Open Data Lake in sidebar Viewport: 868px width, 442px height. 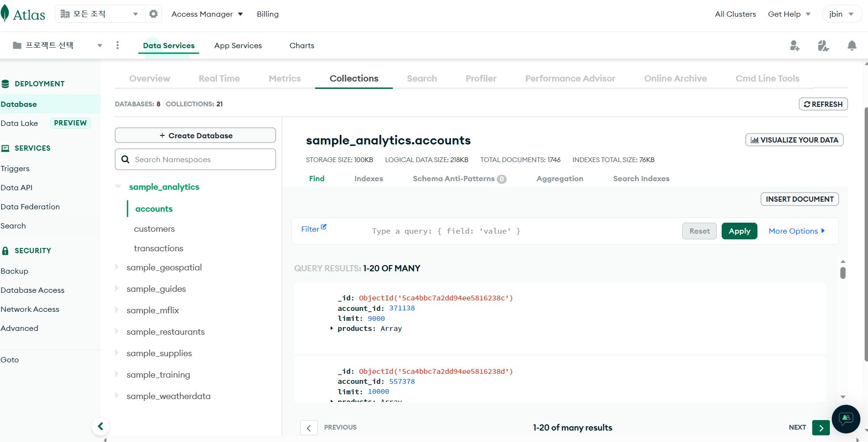[19, 123]
